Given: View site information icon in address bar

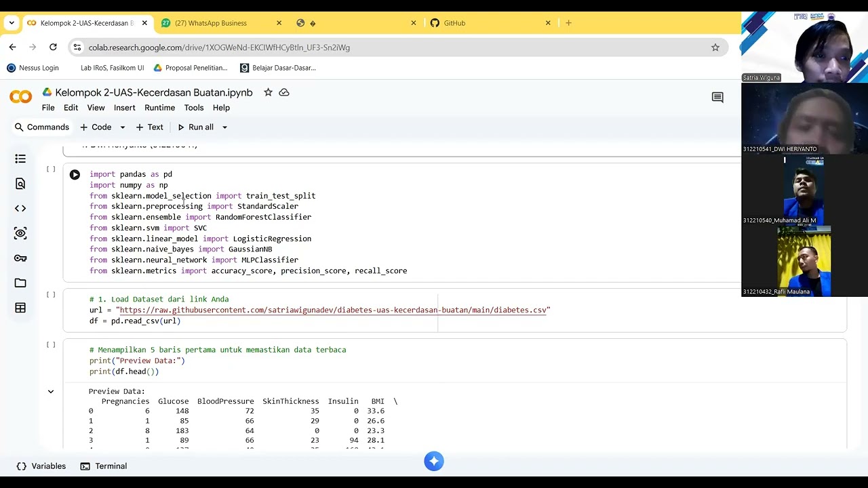Looking at the screenshot, I should (77, 47).
